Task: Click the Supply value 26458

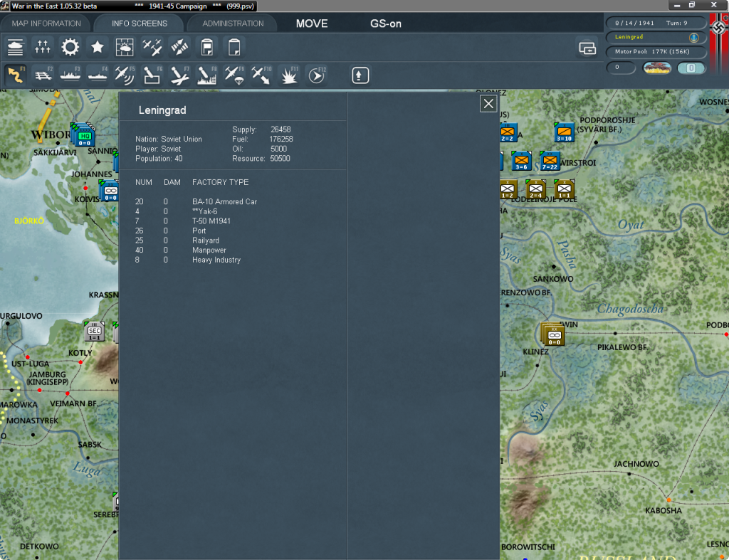Action: click(x=280, y=130)
